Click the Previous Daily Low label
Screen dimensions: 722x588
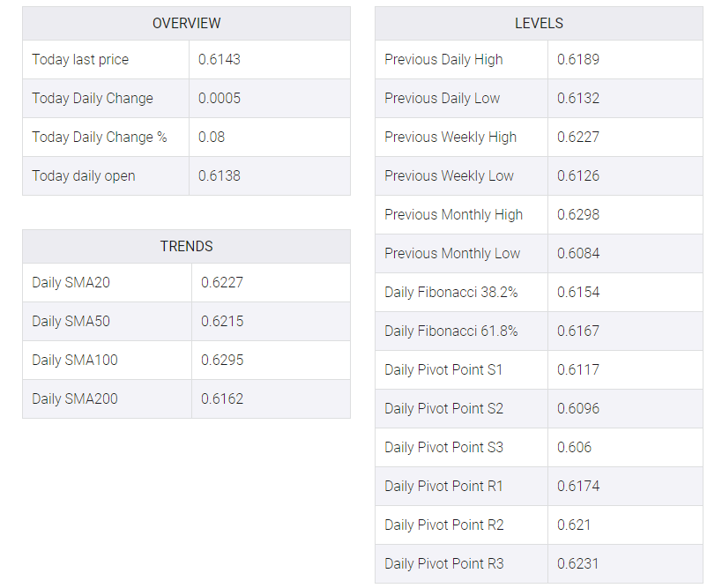[442, 98]
